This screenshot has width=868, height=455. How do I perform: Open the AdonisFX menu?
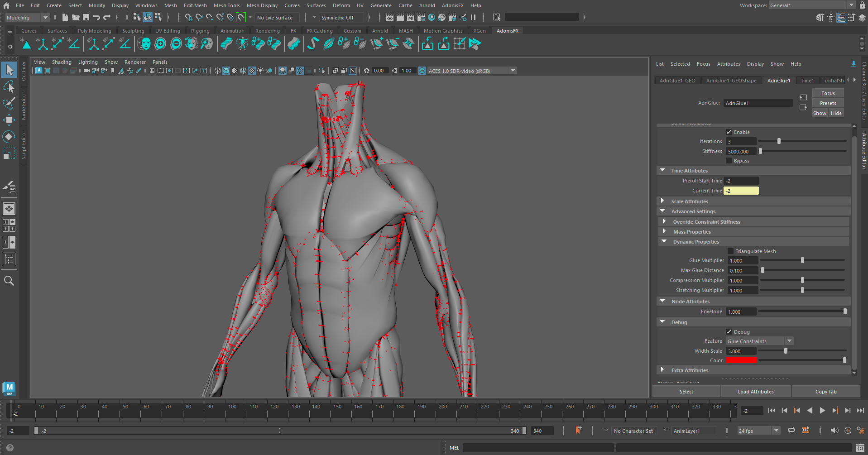click(452, 5)
